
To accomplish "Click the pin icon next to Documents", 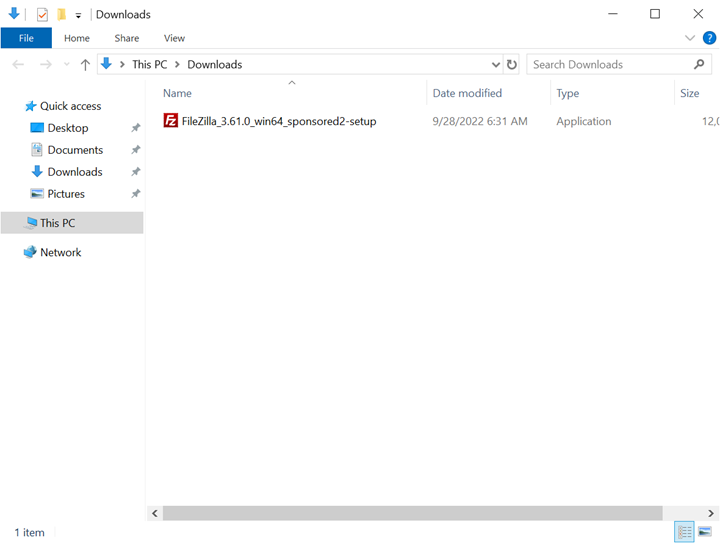I will point(135,150).
